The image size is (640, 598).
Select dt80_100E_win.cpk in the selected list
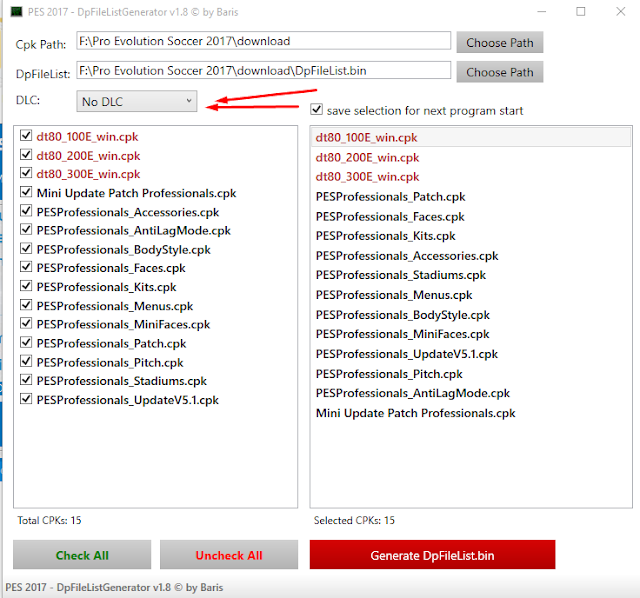[471, 138]
